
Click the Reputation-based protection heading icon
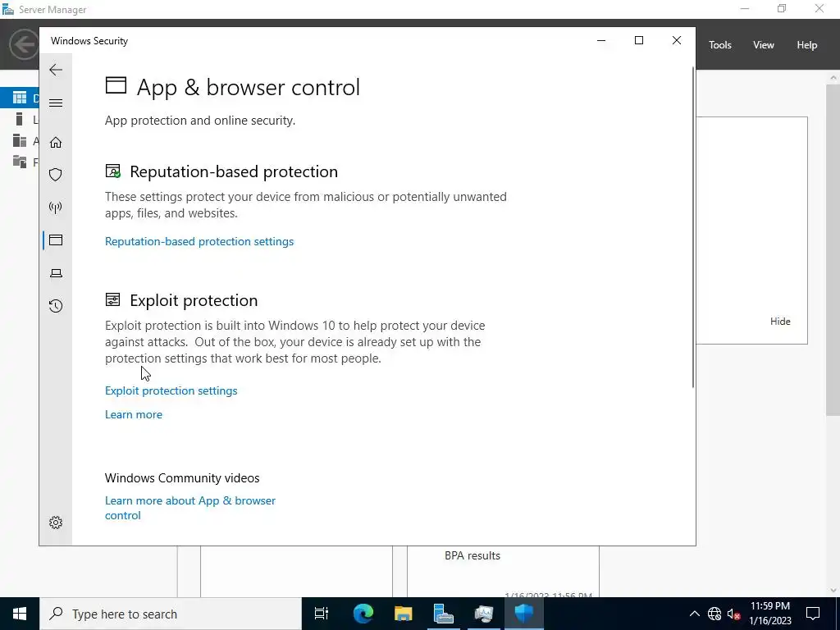tap(113, 171)
